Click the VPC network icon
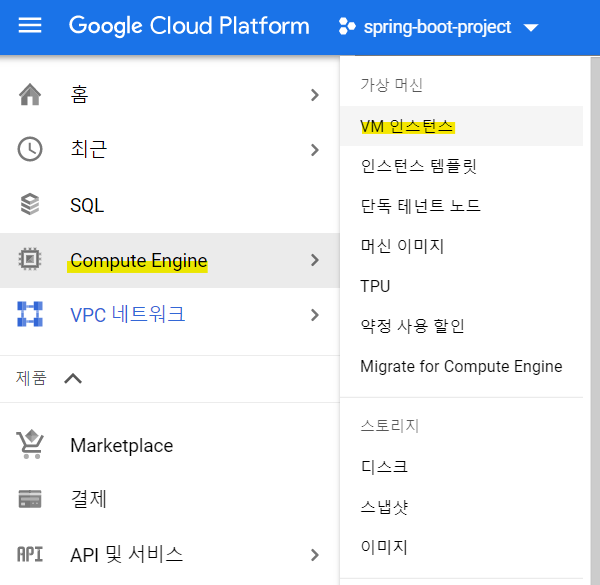 pos(30,314)
